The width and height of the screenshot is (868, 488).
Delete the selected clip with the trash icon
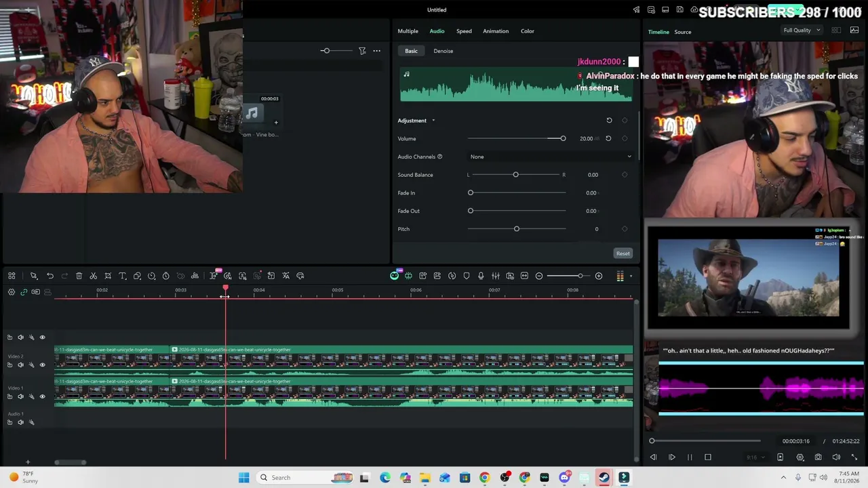tap(79, 276)
